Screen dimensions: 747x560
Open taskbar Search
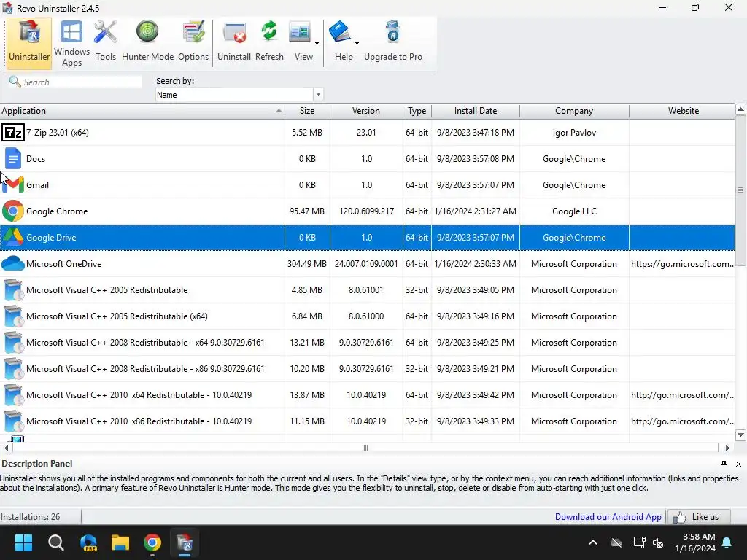tap(55, 542)
